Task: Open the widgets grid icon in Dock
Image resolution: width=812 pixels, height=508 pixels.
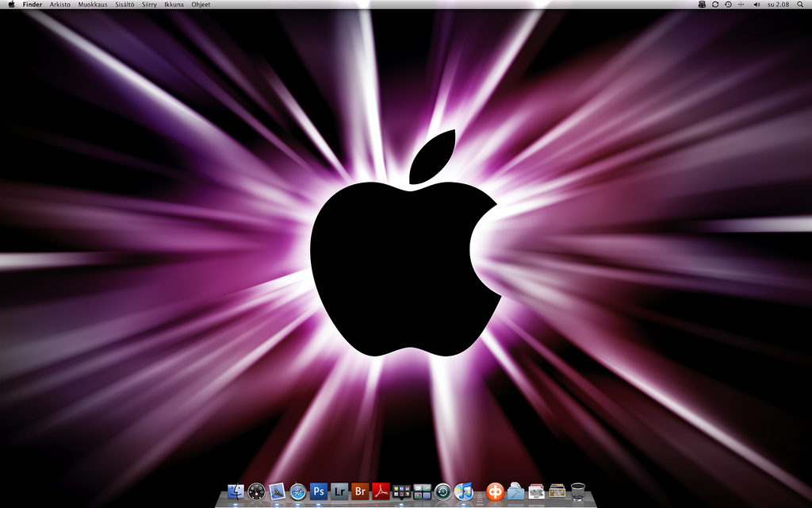Action: pos(401,491)
